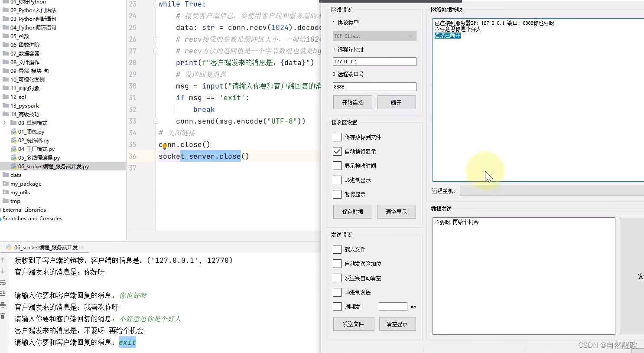
Task: Tick the 载入文件 checkbox
Action: (x=337, y=249)
